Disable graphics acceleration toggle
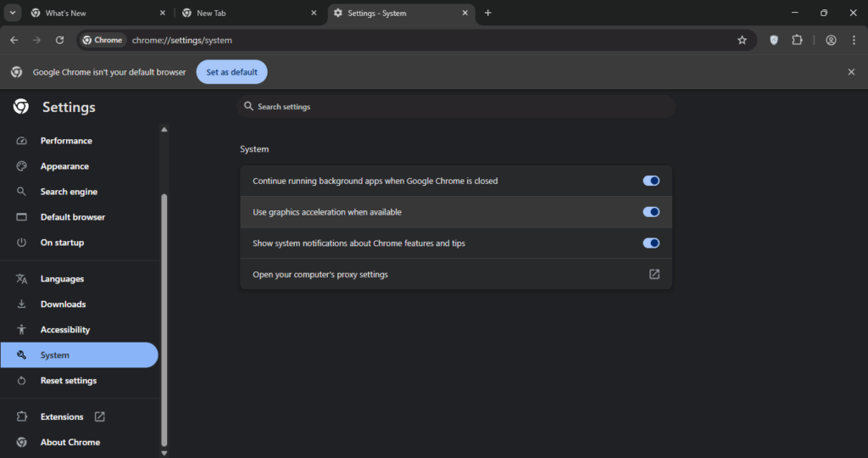The image size is (868, 458). pos(651,211)
